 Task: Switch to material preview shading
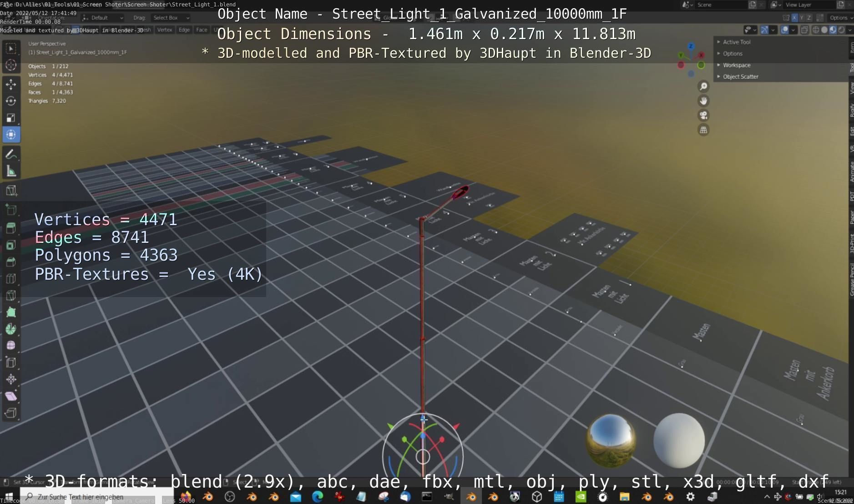pos(833,30)
